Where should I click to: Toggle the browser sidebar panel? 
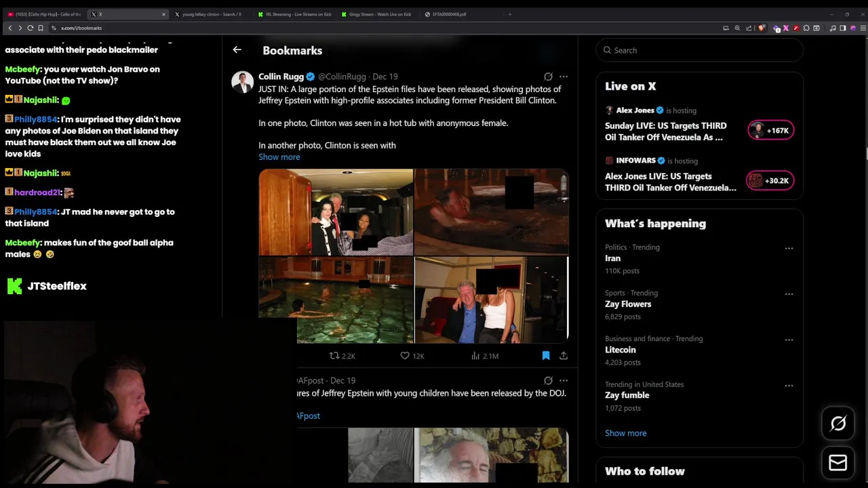tap(843, 28)
